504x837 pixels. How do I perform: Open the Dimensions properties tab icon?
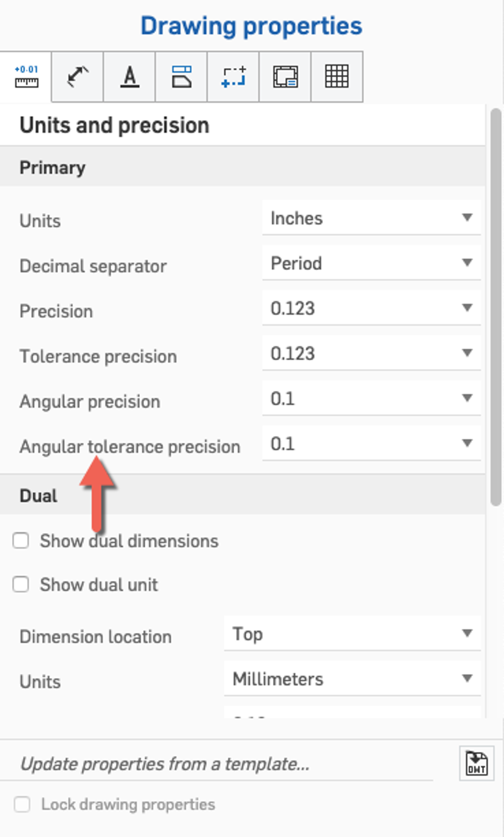coord(78,77)
